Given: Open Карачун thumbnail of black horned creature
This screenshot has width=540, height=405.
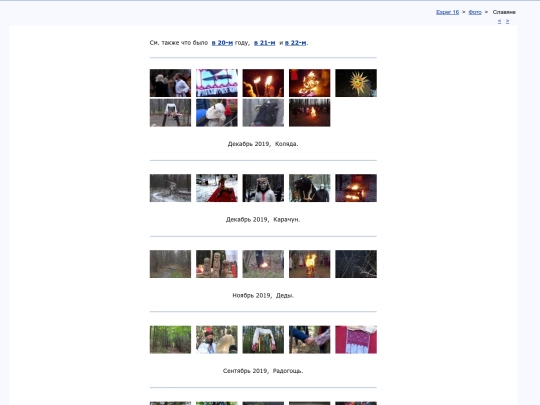Looking at the screenshot, I should pos(310,188).
